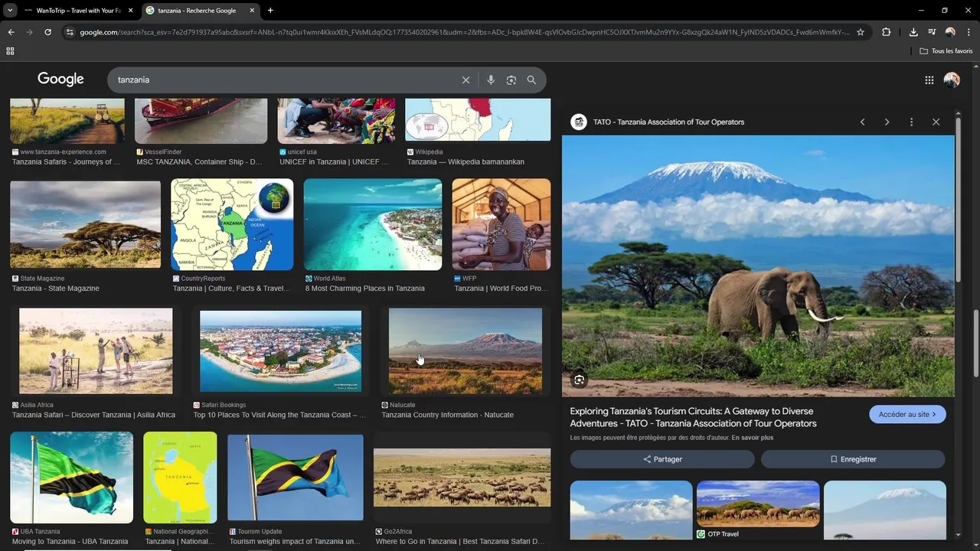Open the Google account avatar
The width and height of the screenshot is (980, 551).
952,80
